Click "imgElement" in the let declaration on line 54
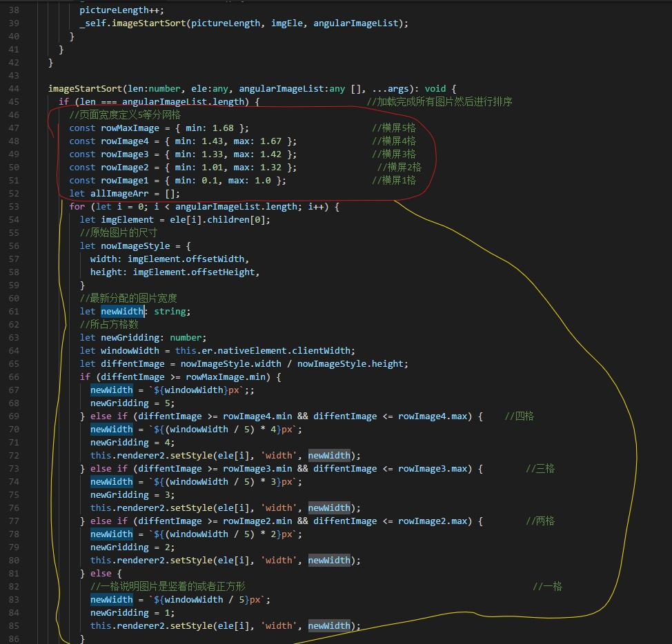Viewport: 672px width, 644px height. coord(127,220)
